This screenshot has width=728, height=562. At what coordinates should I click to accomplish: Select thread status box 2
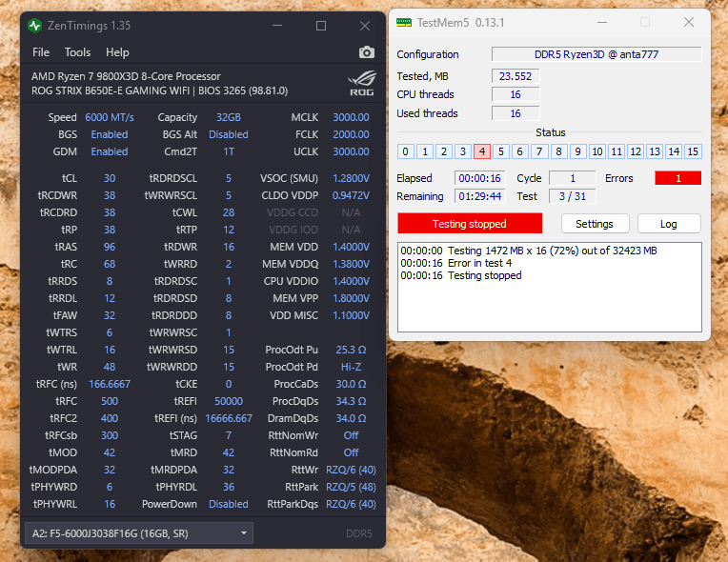[x=444, y=151]
